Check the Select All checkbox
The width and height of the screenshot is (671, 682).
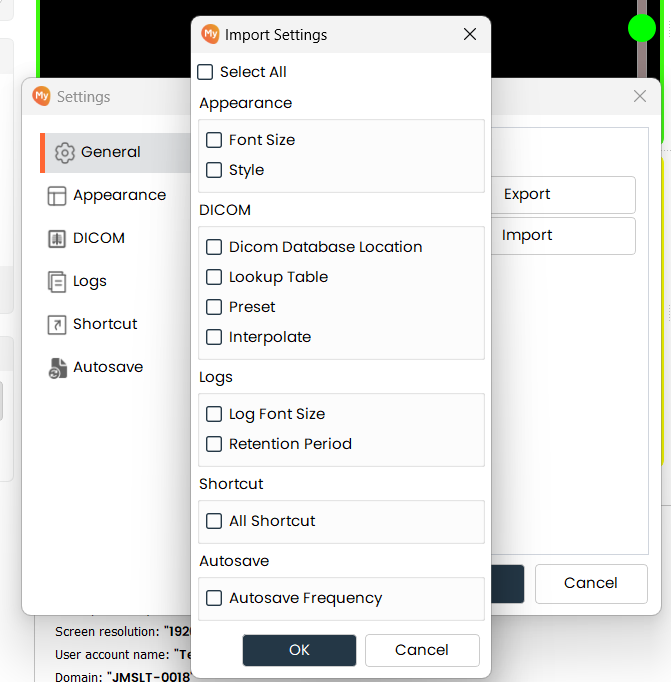coord(206,72)
